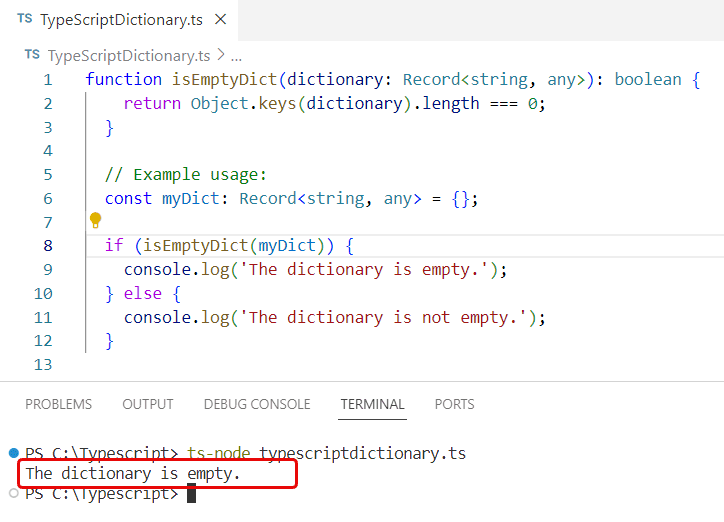Click the yellow lightbulb code action icon
724x522 pixels.
(96, 220)
